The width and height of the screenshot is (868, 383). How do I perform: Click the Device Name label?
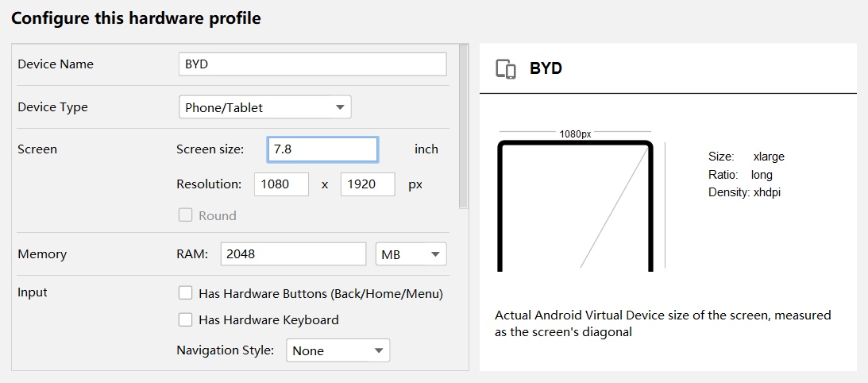click(56, 64)
